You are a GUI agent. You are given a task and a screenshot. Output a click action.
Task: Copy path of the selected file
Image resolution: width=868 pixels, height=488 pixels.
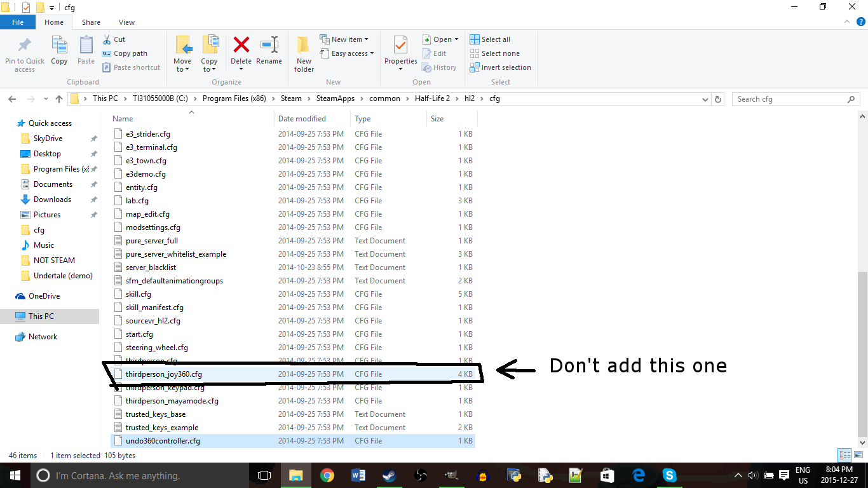tap(125, 53)
